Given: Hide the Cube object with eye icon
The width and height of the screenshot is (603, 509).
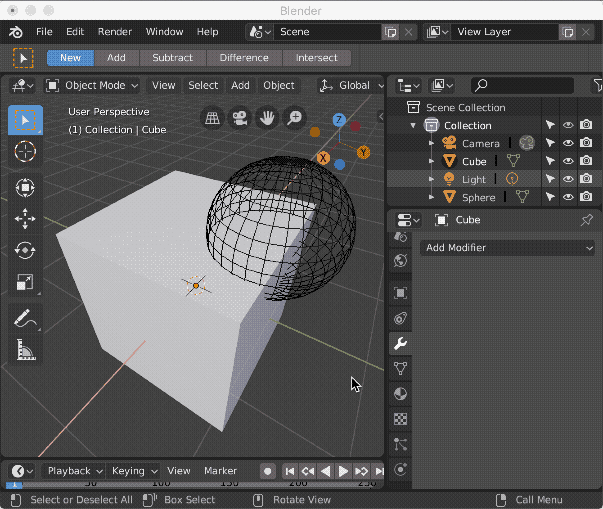Looking at the screenshot, I should coord(568,161).
